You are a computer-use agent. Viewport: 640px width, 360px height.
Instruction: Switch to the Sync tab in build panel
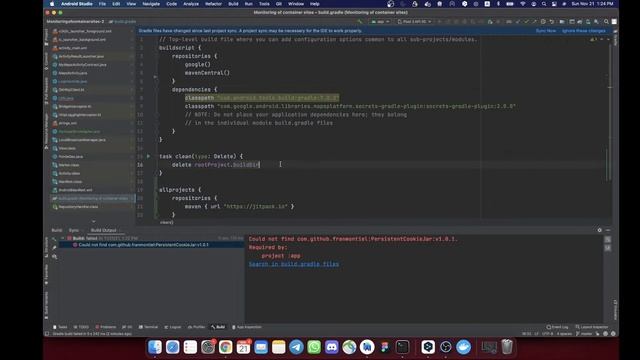pyautogui.click(x=73, y=230)
